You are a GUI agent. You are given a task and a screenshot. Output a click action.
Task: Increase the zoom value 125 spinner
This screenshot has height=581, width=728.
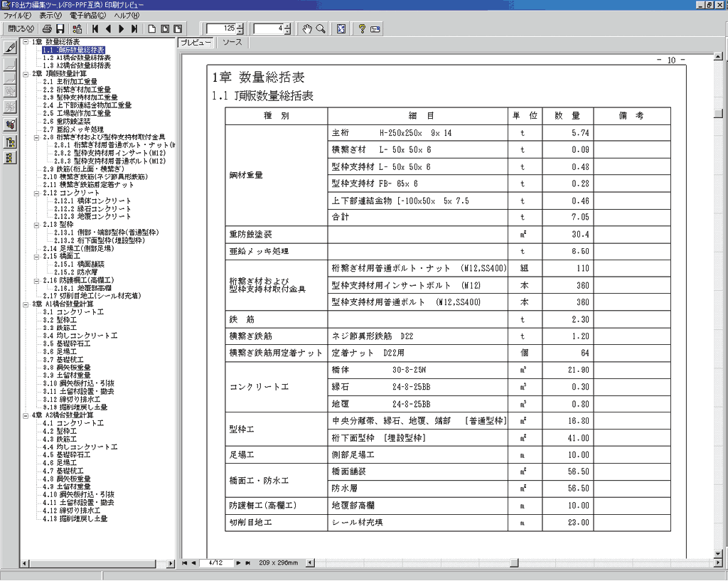click(240, 26)
